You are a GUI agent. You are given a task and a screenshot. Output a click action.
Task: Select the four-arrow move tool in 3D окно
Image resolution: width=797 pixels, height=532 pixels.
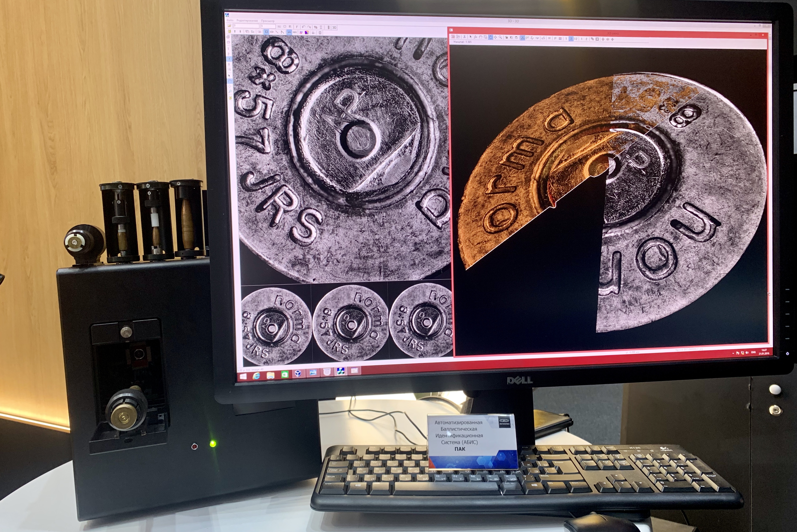[496, 37]
